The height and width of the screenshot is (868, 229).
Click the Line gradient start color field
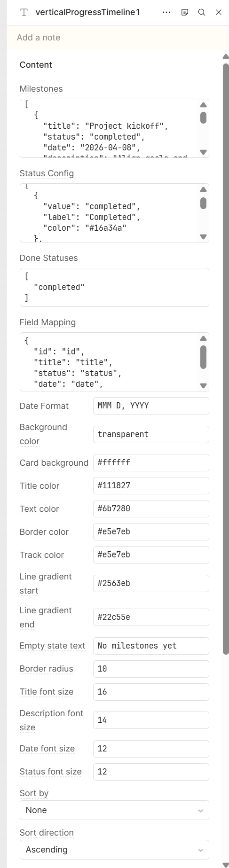(x=151, y=583)
